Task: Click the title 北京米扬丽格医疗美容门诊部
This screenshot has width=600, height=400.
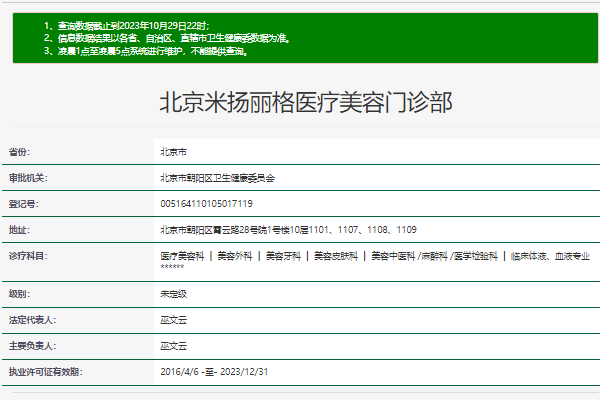Action: click(x=306, y=103)
